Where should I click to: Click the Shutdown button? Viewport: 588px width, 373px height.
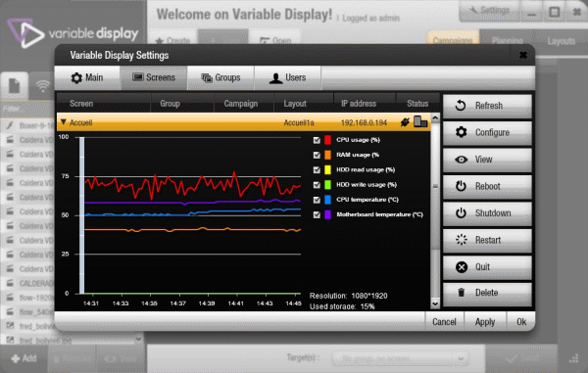tap(487, 213)
